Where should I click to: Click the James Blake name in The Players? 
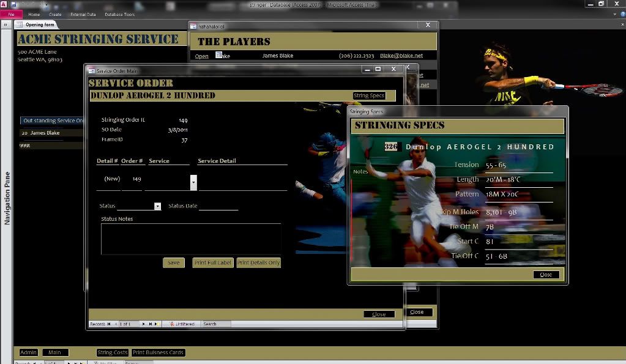coord(277,56)
